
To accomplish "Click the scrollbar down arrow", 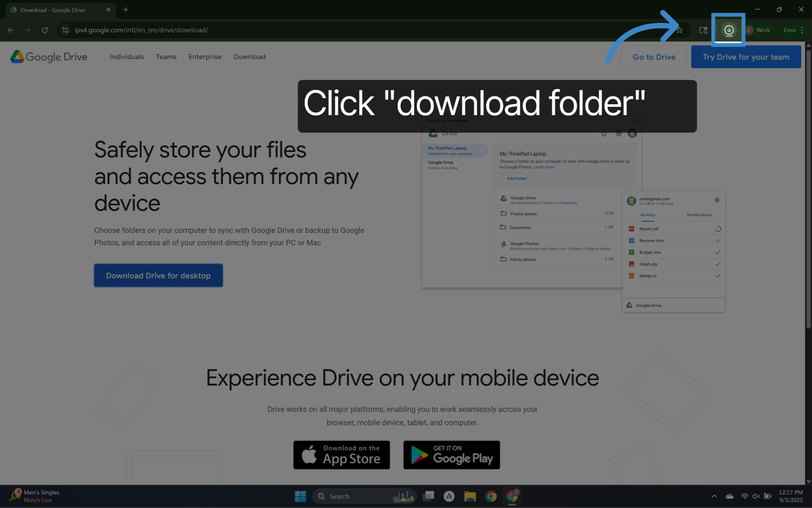I will pos(809,482).
